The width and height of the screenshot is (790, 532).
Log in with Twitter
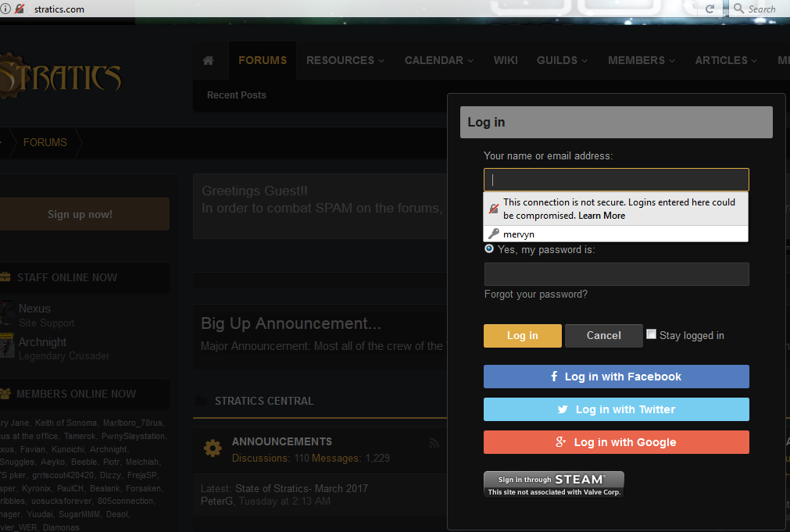pos(617,409)
